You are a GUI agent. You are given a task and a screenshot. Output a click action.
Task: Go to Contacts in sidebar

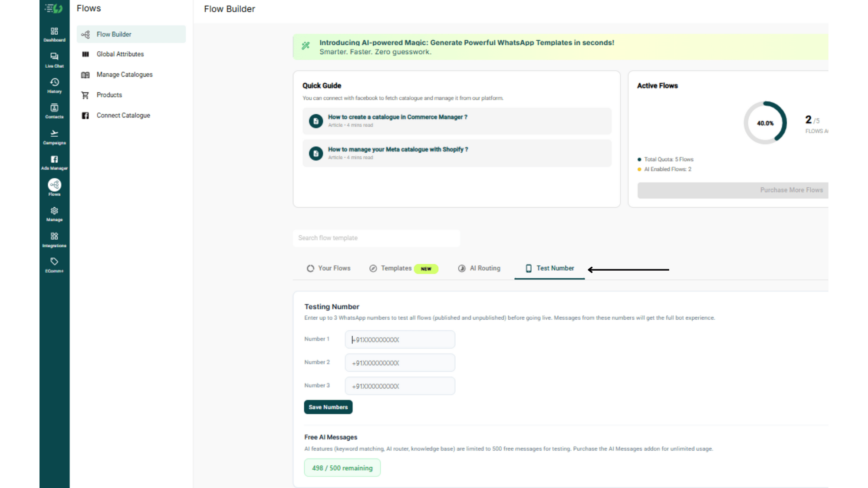click(x=54, y=111)
